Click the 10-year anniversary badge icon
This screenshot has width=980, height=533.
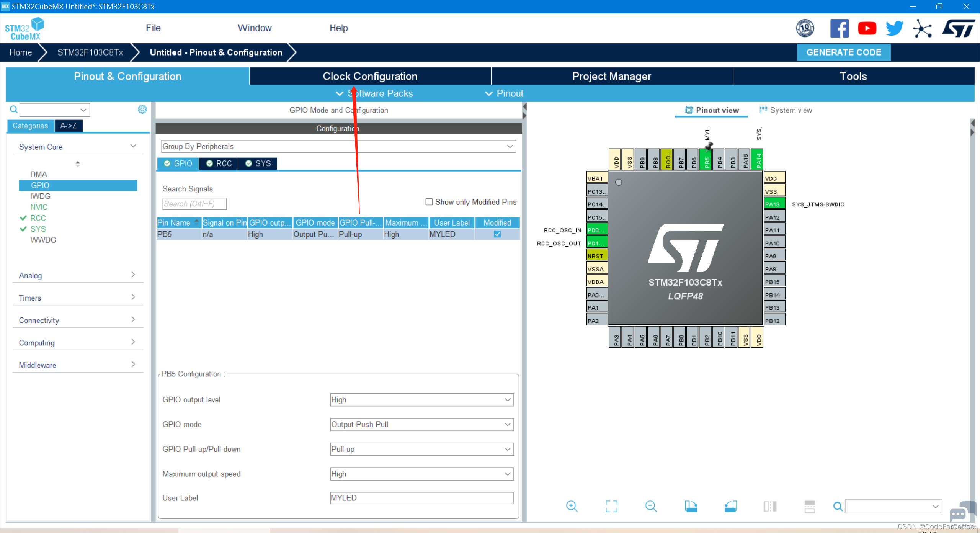(x=805, y=28)
